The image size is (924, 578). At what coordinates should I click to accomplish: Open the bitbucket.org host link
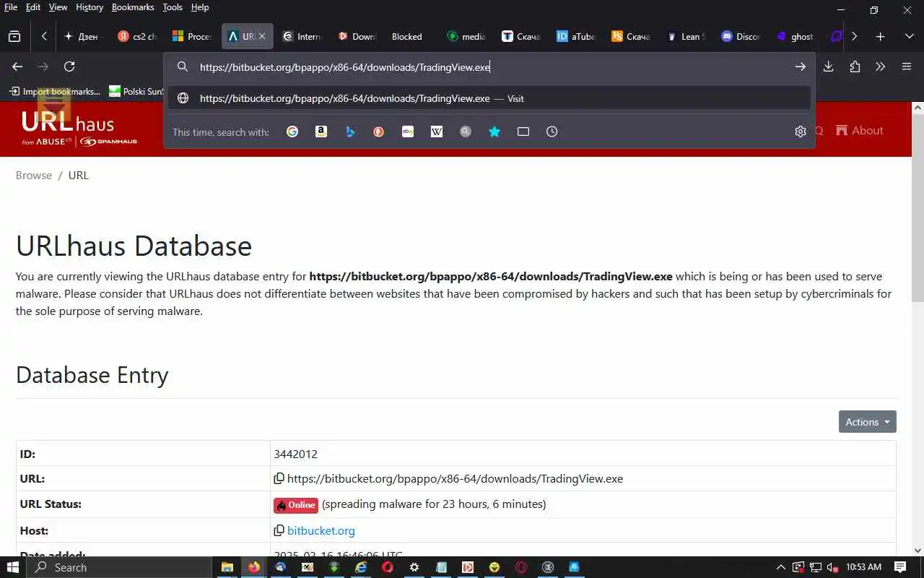click(x=321, y=530)
